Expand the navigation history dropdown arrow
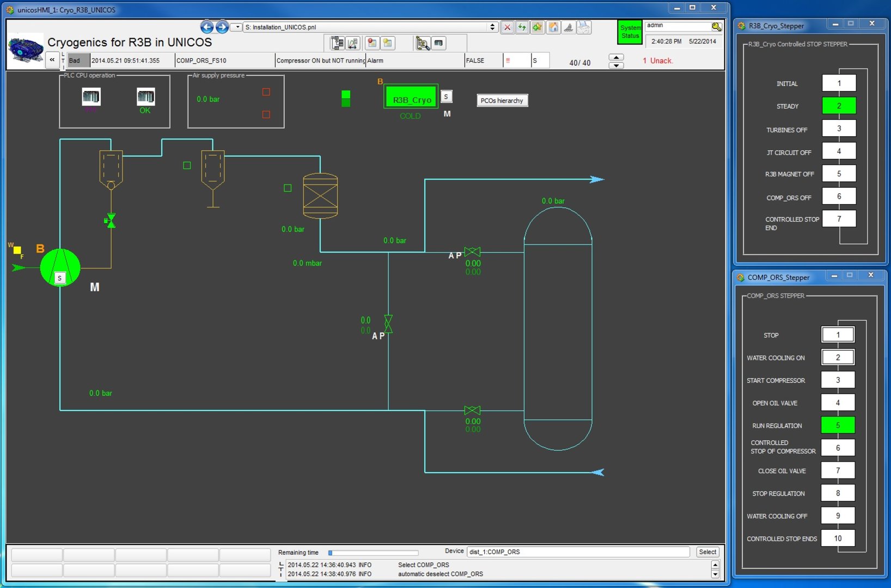 237,27
